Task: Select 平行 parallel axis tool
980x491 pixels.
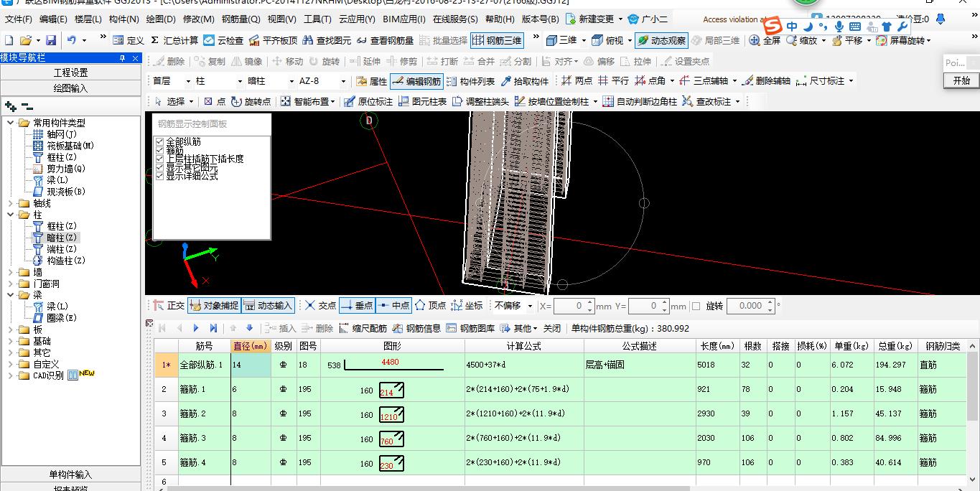Action: click(613, 81)
